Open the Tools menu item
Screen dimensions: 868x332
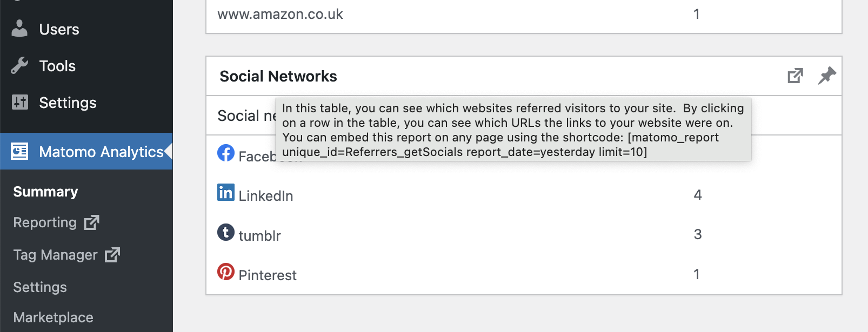pyautogui.click(x=57, y=66)
